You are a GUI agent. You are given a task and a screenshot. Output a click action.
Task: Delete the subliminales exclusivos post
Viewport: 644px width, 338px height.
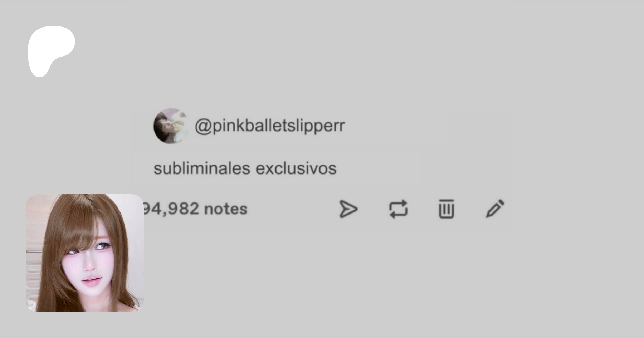446,209
